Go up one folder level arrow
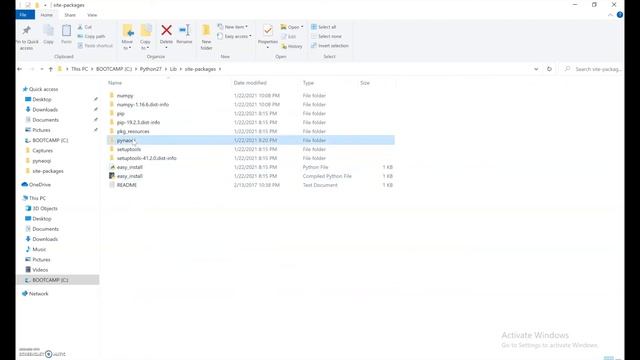The width and height of the screenshot is (640, 360). (51, 69)
